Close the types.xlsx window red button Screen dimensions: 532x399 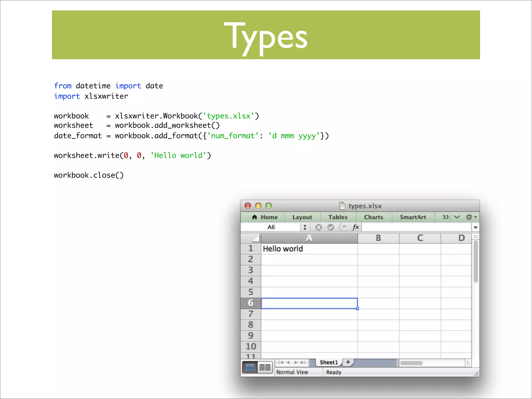pos(248,206)
